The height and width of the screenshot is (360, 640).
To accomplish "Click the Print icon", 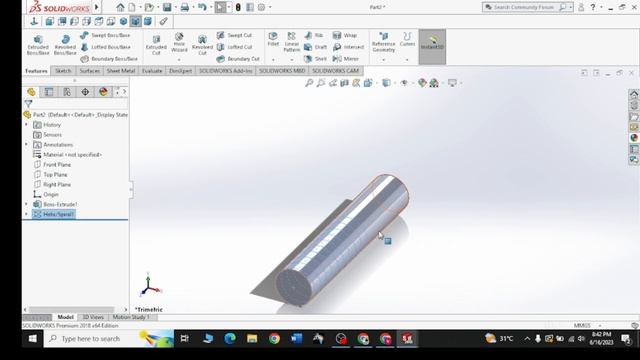I will (x=185, y=7).
